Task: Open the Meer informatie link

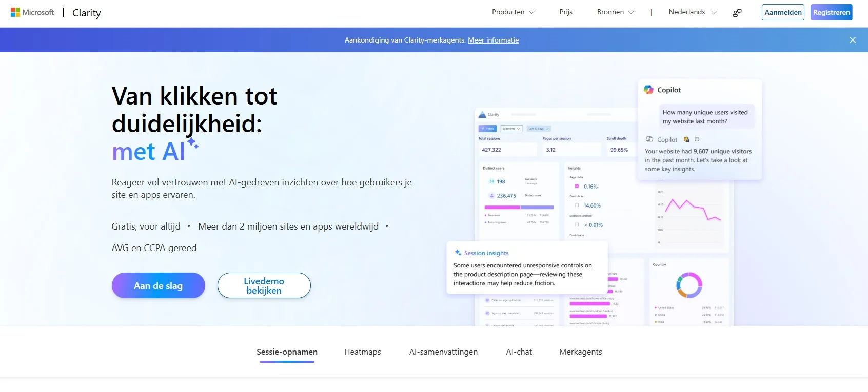Action: [x=493, y=40]
